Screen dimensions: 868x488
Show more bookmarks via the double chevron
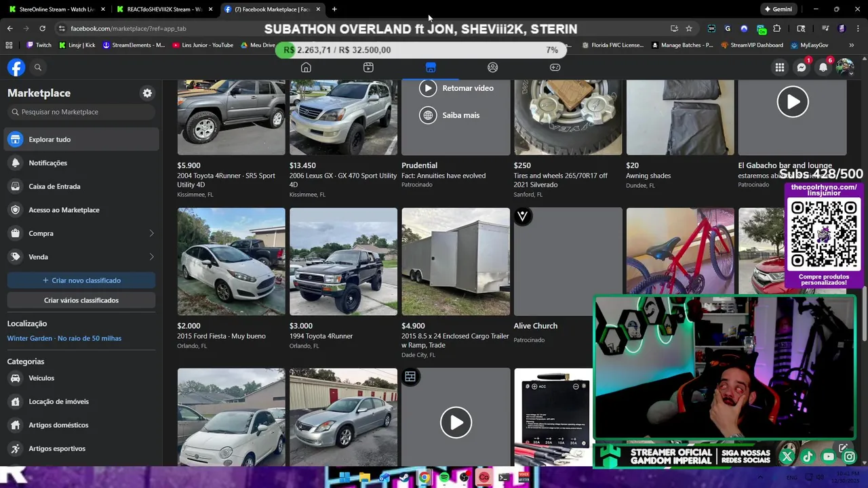pos(851,45)
